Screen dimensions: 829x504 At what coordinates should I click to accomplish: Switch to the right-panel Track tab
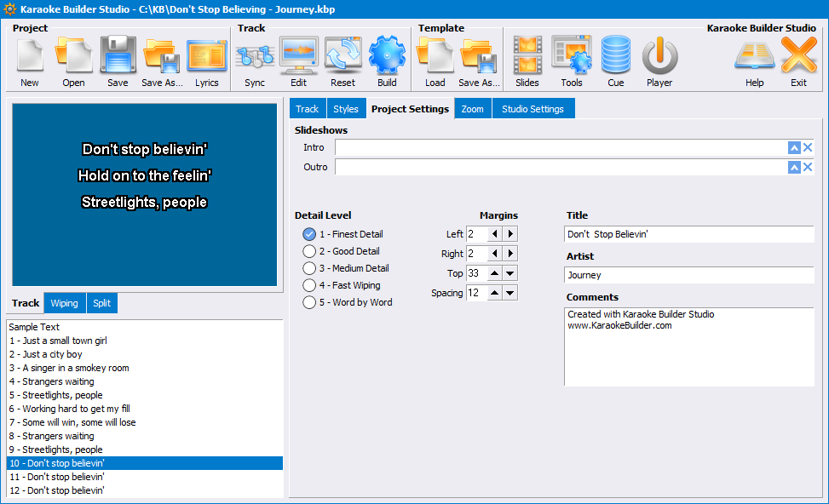tap(308, 109)
